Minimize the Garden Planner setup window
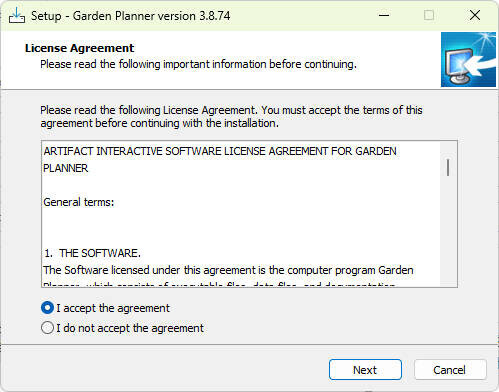The height and width of the screenshot is (392, 499). coord(384,15)
